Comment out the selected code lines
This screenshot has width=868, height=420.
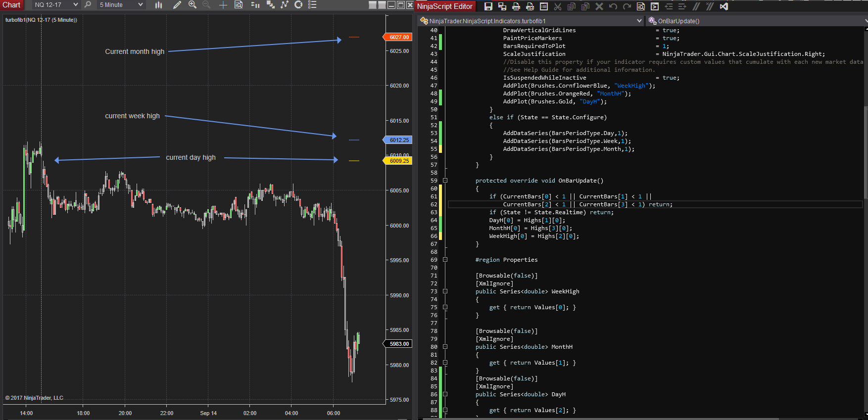pyautogui.click(x=696, y=6)
